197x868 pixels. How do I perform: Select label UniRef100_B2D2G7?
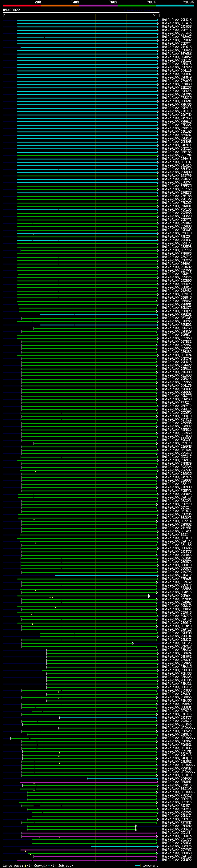click(177, 88)
